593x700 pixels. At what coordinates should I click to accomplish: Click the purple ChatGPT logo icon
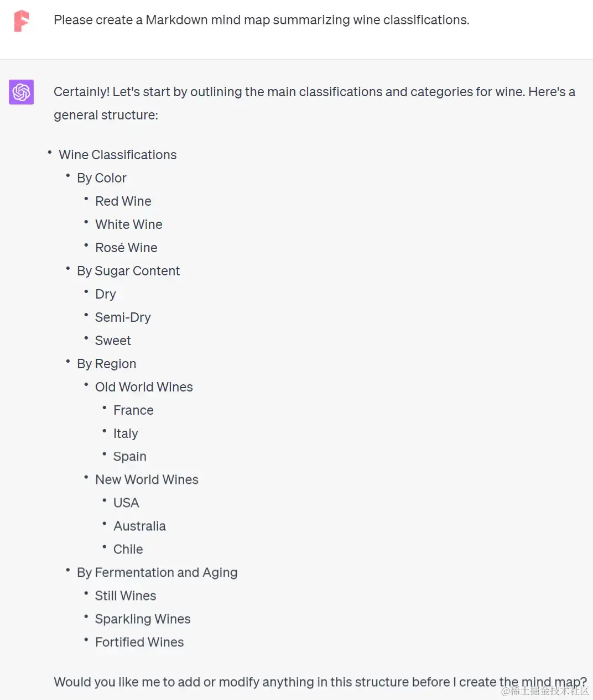pos(22,92)
